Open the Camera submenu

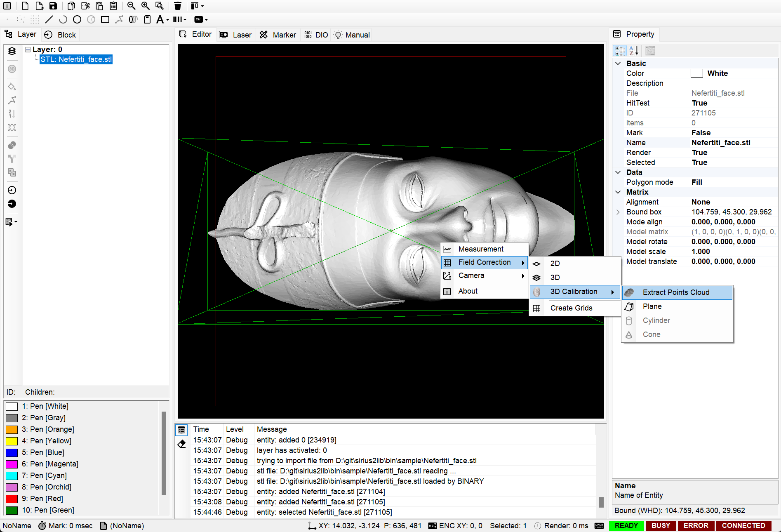coord(485,275)
